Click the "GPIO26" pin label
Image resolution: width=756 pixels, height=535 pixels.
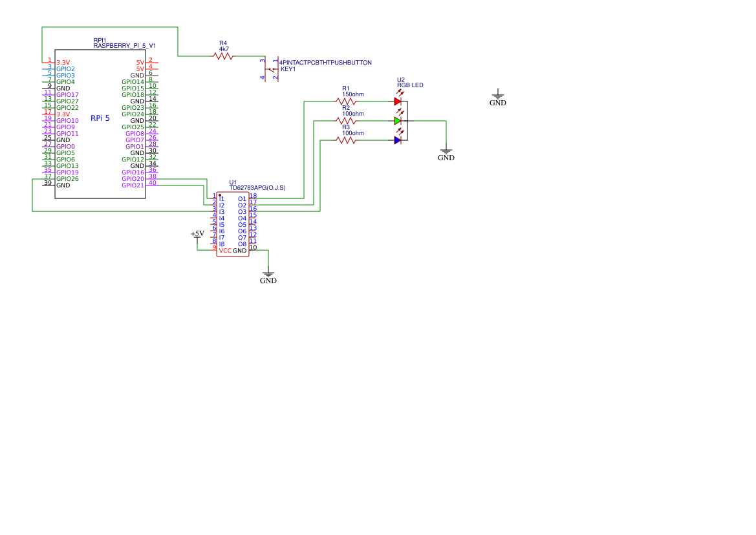67,178
